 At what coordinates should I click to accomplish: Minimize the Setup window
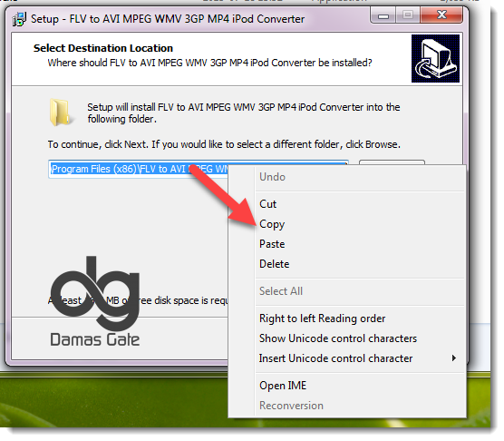pyautogui.click(x=383, y=15)
